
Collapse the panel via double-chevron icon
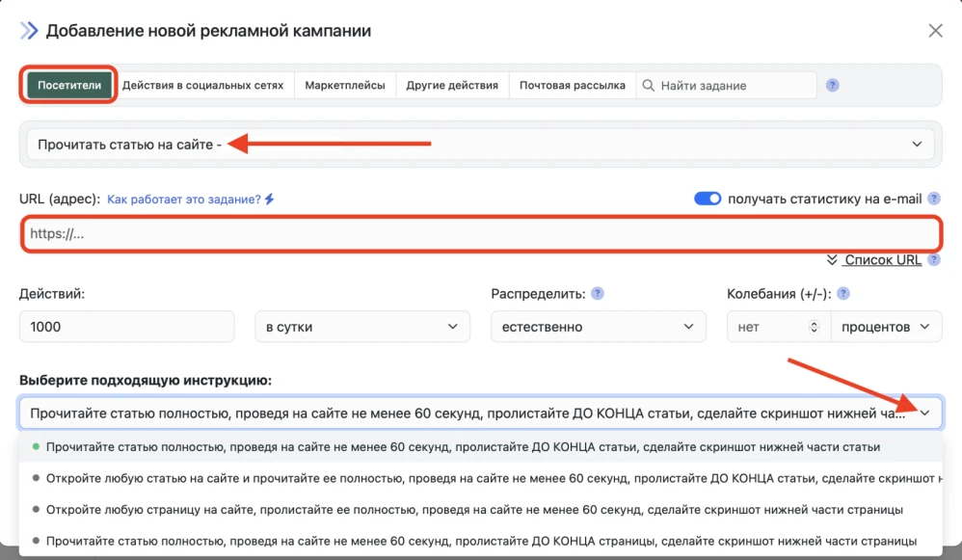(27, 30)
